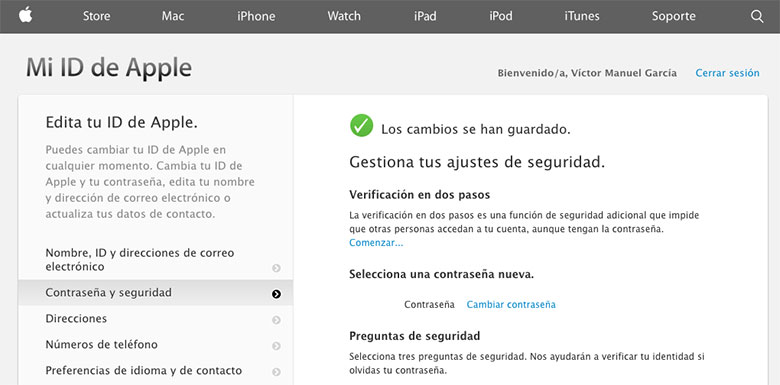Open the iPhone navigation item

point(256,16)
